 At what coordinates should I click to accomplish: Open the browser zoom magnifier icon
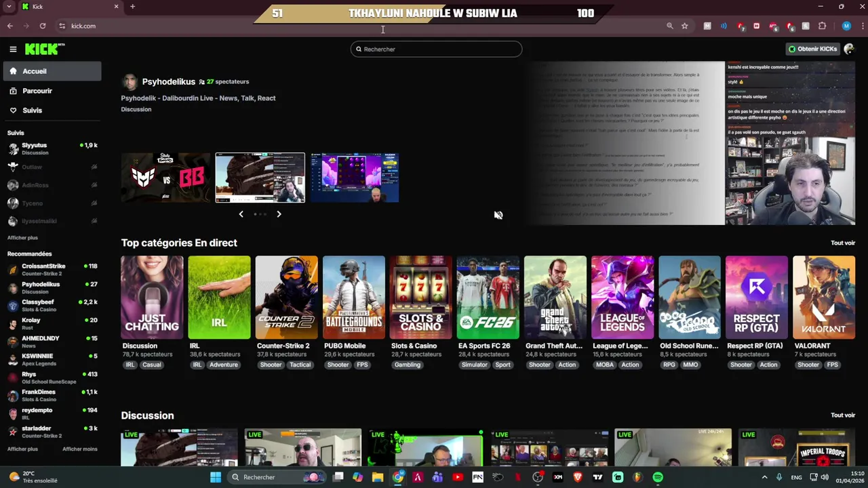669,26
